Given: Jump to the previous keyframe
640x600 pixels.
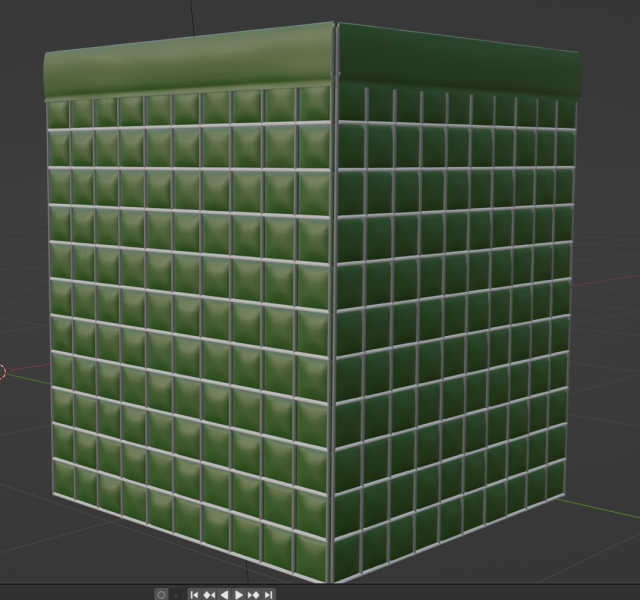Looking at the screenshot, I should 210,594.
